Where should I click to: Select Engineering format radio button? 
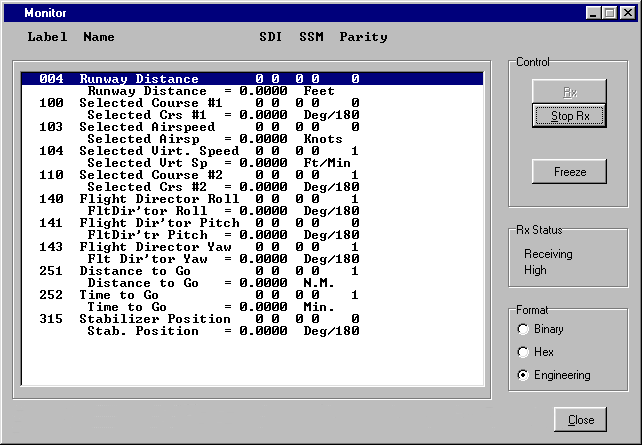click(x=525, y=375)
